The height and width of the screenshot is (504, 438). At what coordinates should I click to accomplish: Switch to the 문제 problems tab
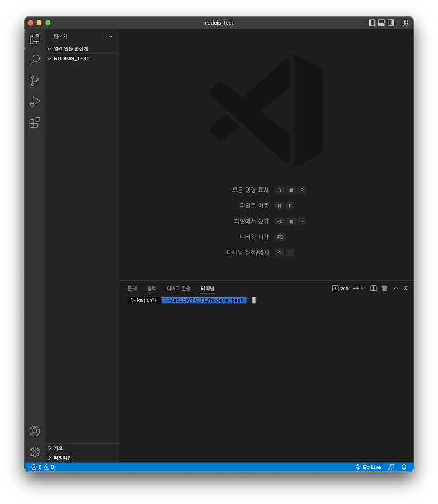click(x=132, y=289)
